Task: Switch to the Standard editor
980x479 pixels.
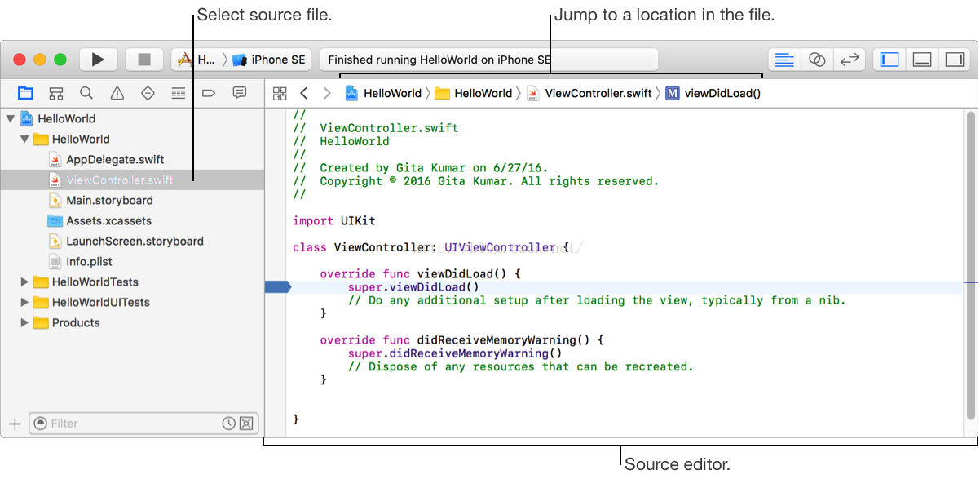Action: (x=784, y=60)
